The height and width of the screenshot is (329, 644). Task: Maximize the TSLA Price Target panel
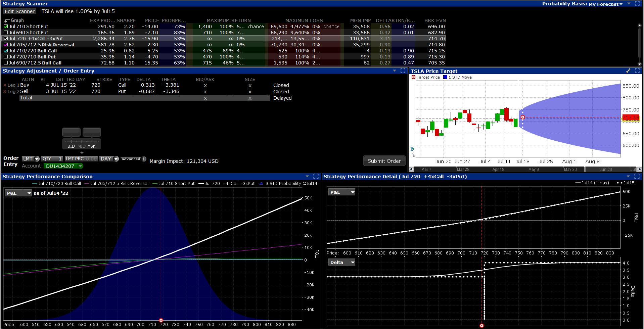637,71
